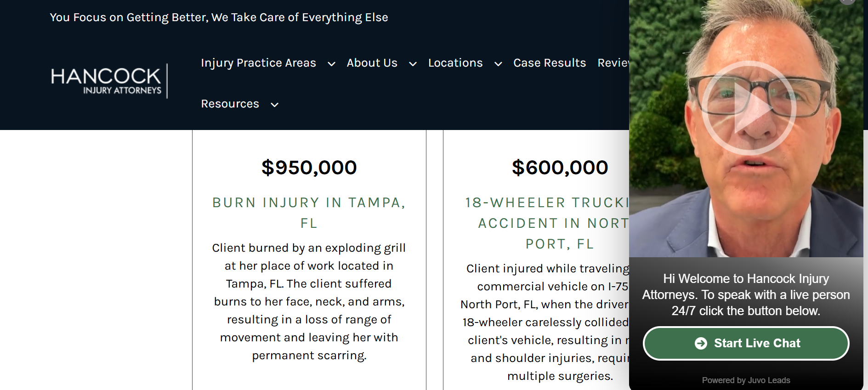Expand the About Us dropdown
The height and width of the screenshot is (390, 868).
click(412, 64)
